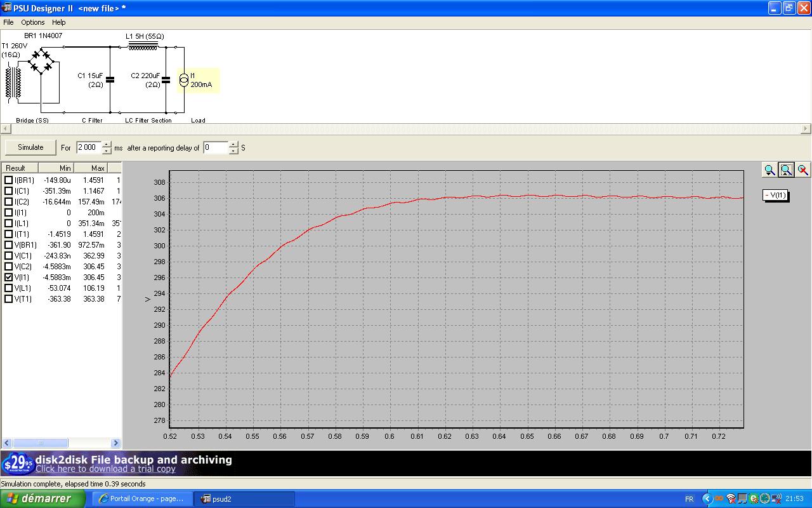Click the disk2disk File backup banner heading
The image size is (812, 508).
click(134, 459)
